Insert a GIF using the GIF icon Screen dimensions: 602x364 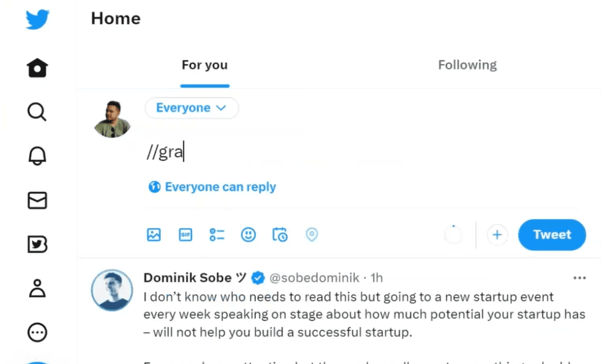(x=185, y=234)
